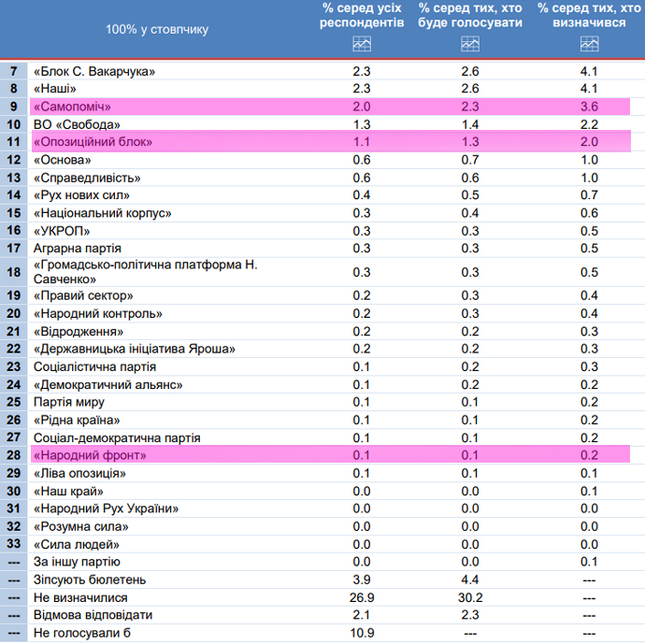Select value 3.6 in the «Самопоміч» row
645x644 pixels.
pos(589,107)
